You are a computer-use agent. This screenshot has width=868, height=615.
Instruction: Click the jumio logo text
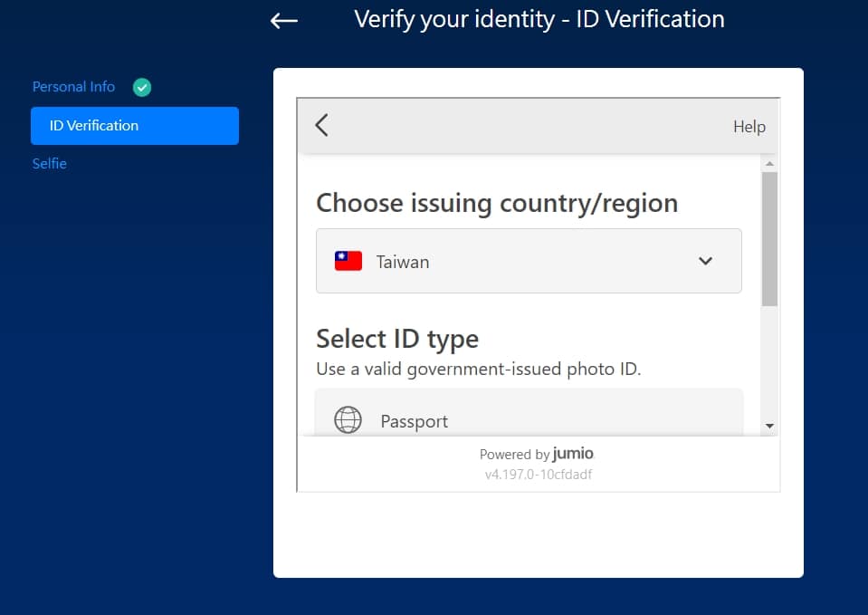pyautogui.click(x=573, y=454)
